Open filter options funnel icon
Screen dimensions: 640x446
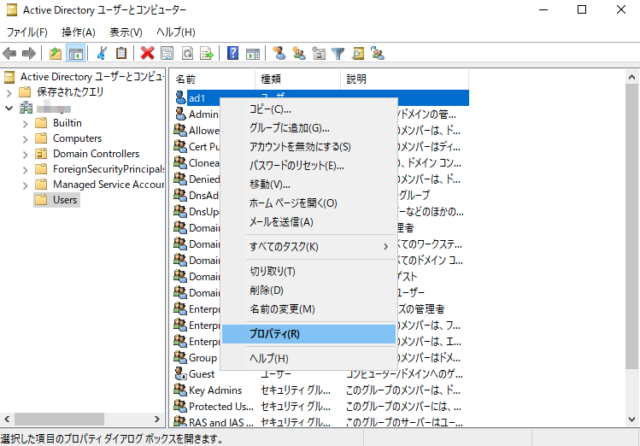point(338,53)
